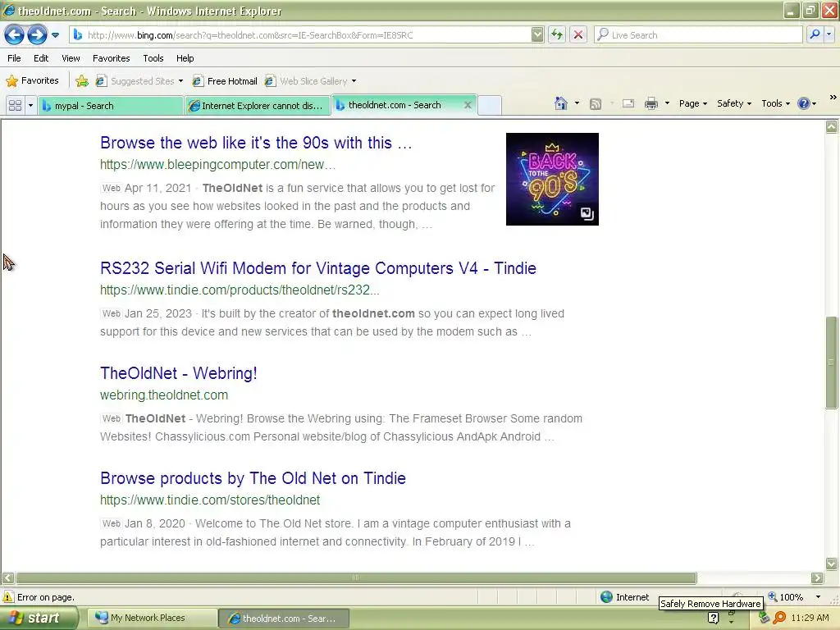Open the Tools menu in menu bar
Screen dimensions: 840x630
click(153, 58)
